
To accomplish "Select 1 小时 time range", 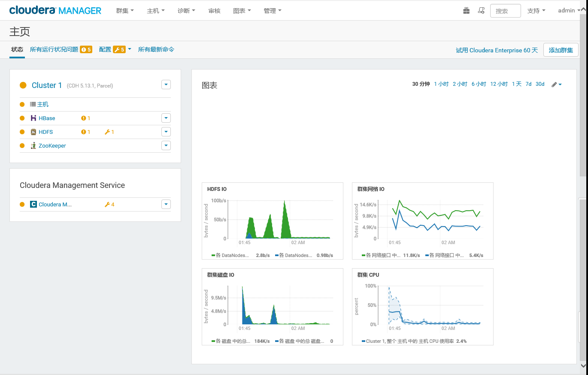I will click(x=441, y=84).
